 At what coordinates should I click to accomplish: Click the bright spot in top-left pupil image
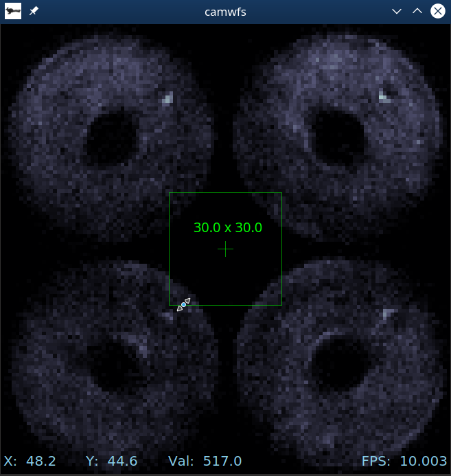tap(167, 98)
